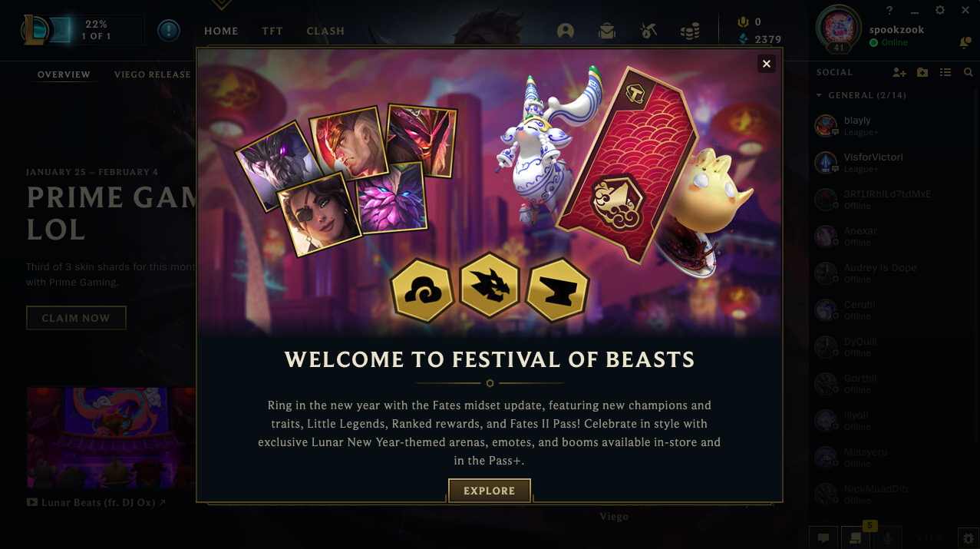Open the Profile icon in top bar
The image size is (980, 549).
pos(566,31)
